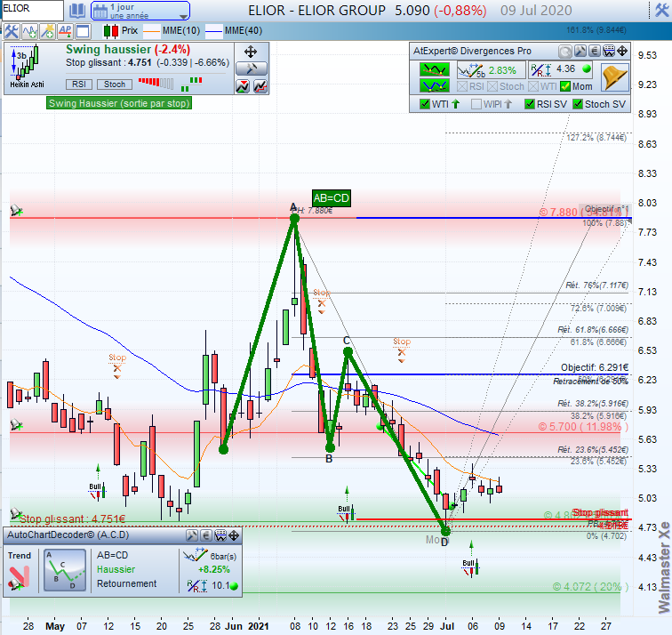Uncheck the Stoch SV checkbox

click(578, 104)
